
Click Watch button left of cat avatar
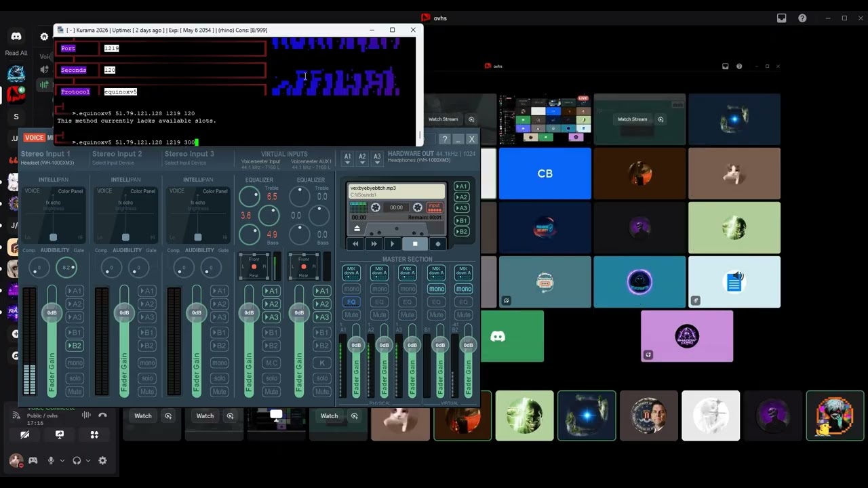330,416
